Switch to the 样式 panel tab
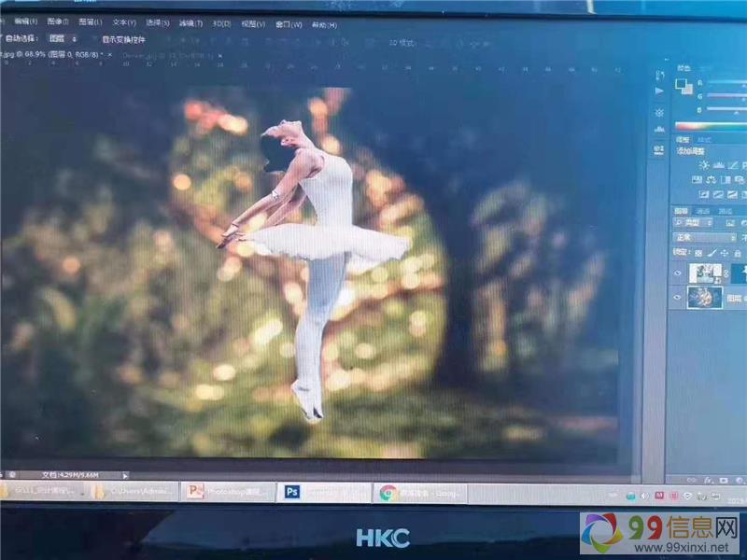This screenshot has width=747, height=560. (x=705, y=140)
